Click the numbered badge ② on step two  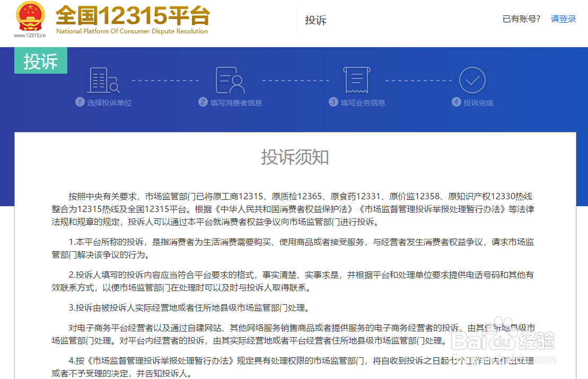(202, 102)
